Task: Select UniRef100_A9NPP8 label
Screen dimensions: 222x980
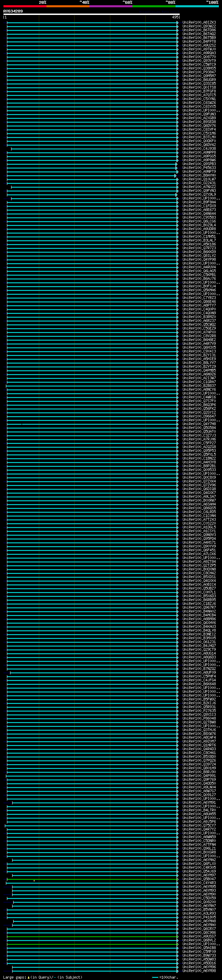Action: [x=199, y=153]
